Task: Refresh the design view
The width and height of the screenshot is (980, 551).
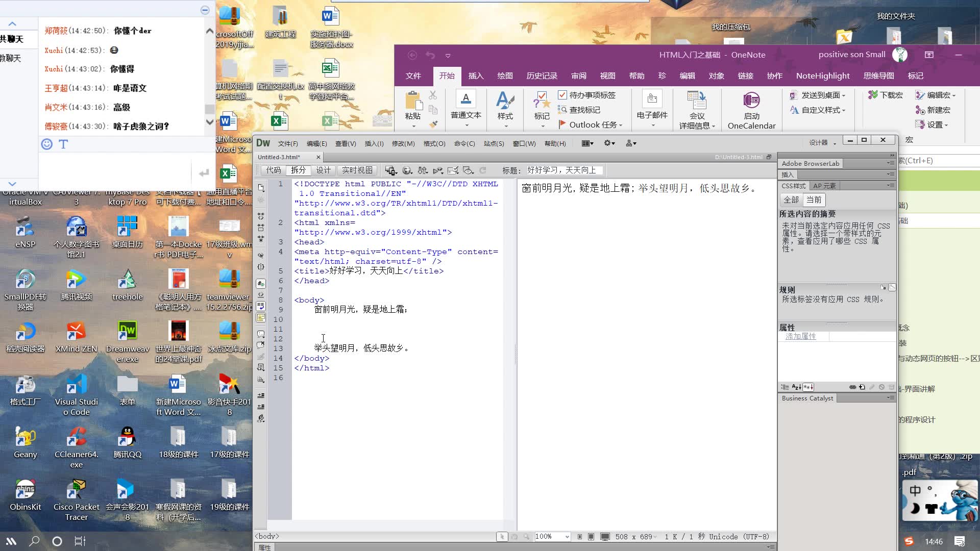Action: click(483, 170)
